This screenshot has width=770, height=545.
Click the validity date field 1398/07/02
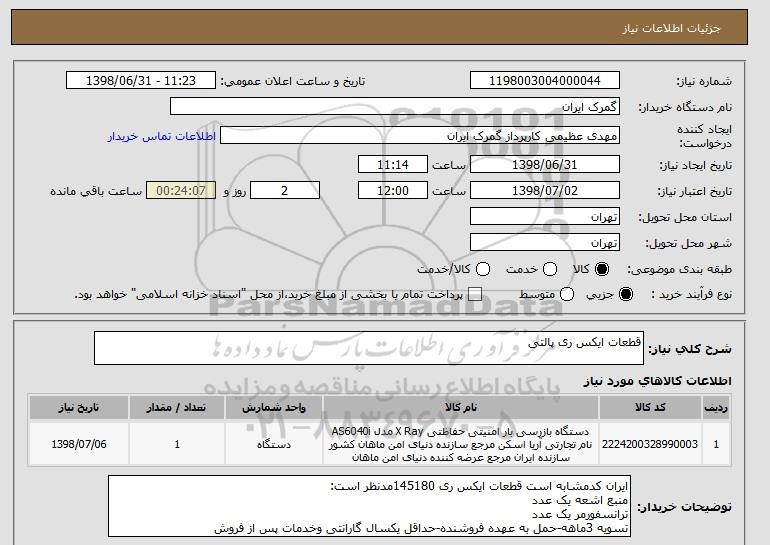pyautogui.click(x=545, y=191)
